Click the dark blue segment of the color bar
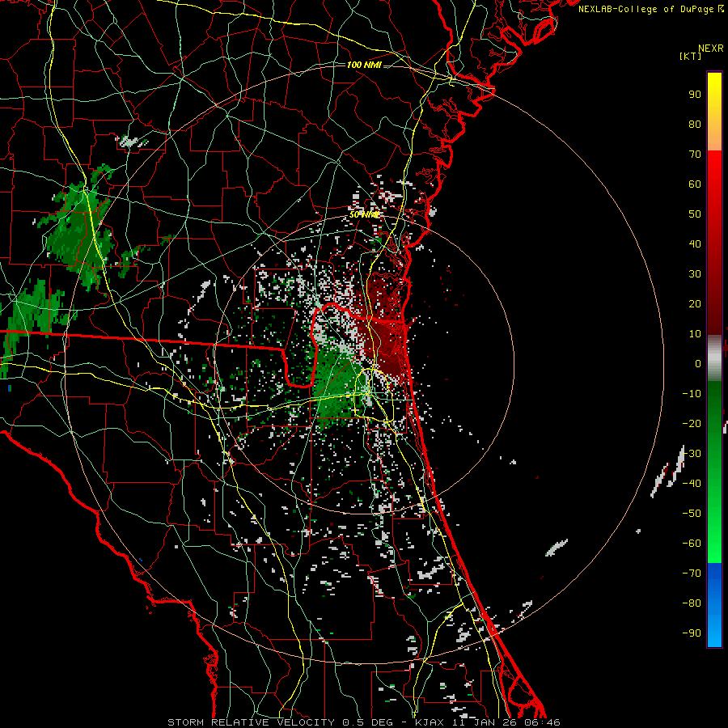This screenshot has height=728, width=728. 714,575
